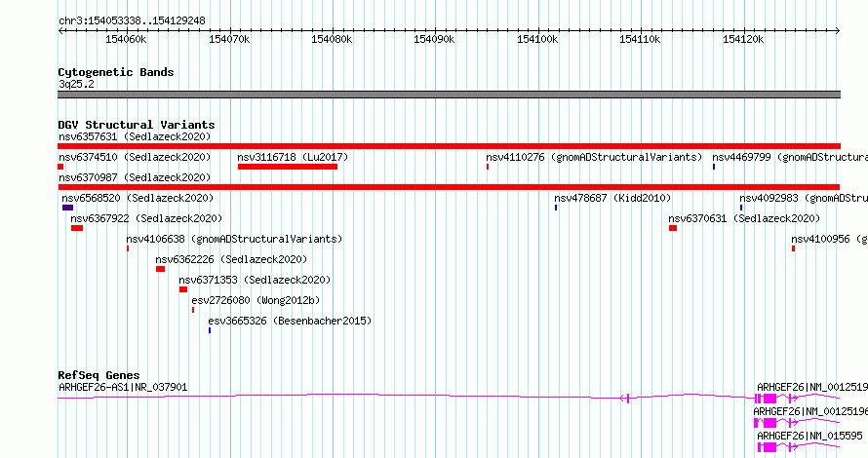Viewport: 868px width, 458px height.
Task: Select the esv3665326 blue variant marker
Action: click(x=210, y=330)
